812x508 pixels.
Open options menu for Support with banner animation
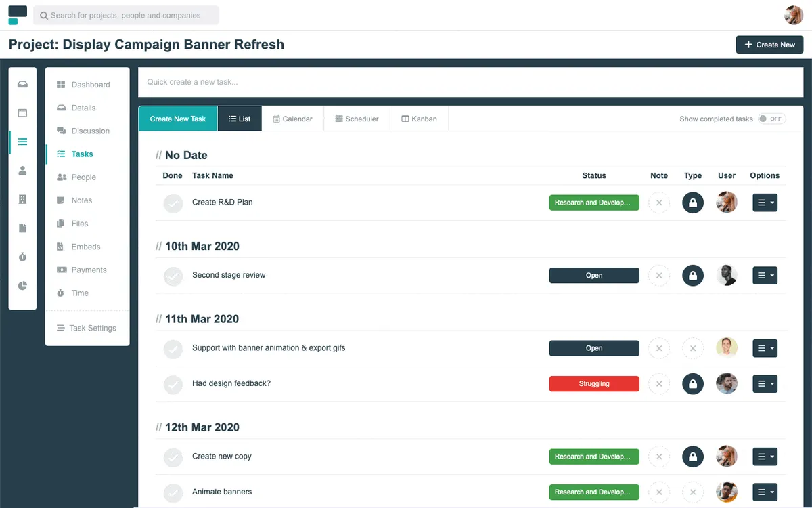[x=765, y=348]
